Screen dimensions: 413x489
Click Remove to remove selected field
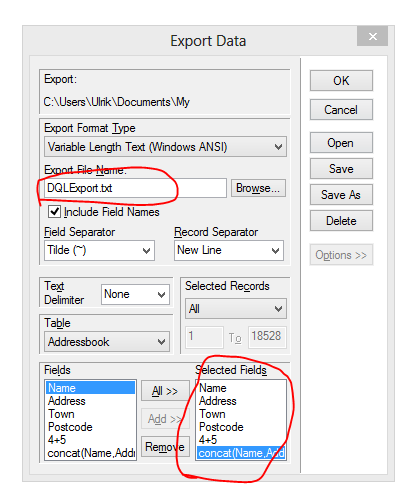165,447
